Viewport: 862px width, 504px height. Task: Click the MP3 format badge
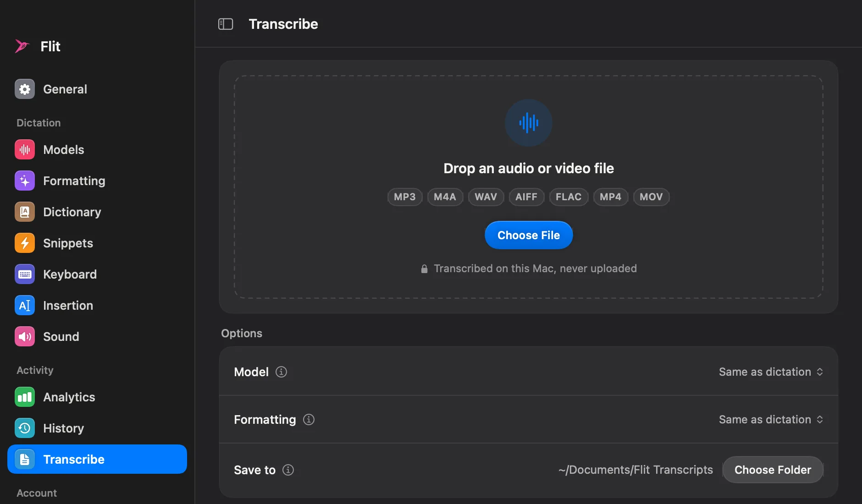[405, 197]
